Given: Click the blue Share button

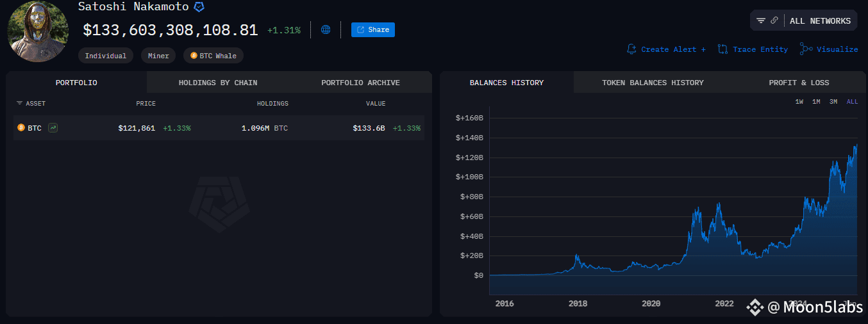Looking at the screenshot, I should point(373,29).
